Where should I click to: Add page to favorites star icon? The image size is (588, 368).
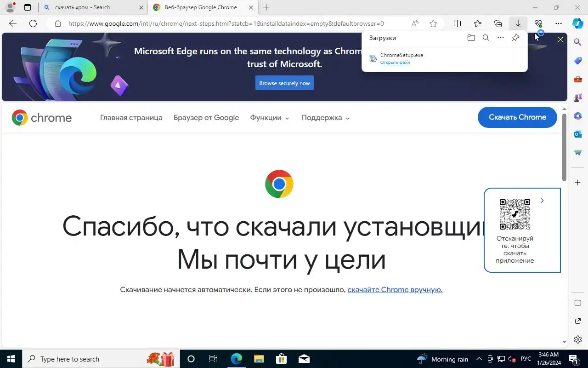coord(433,23)
